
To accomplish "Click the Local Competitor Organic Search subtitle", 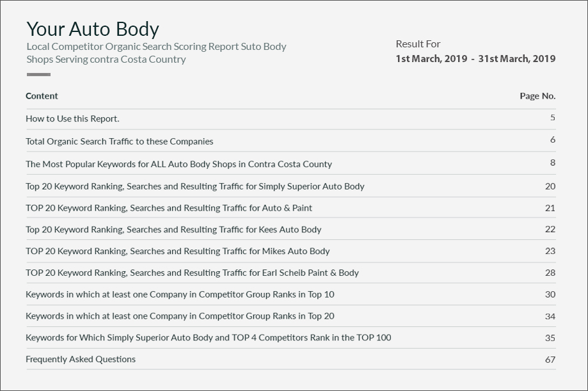I will pyautogui.click(x=156, y=52).
